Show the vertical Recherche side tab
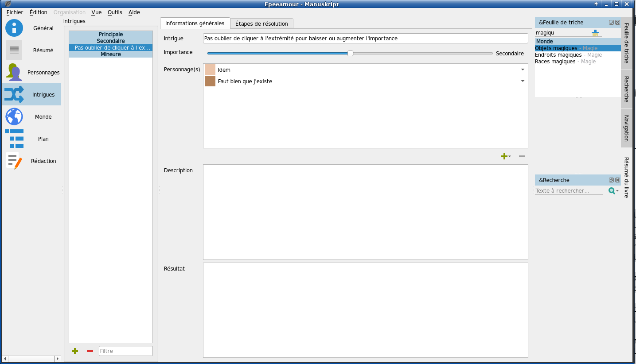Viewport: 636px width, 364px height. tap(626, 89)
